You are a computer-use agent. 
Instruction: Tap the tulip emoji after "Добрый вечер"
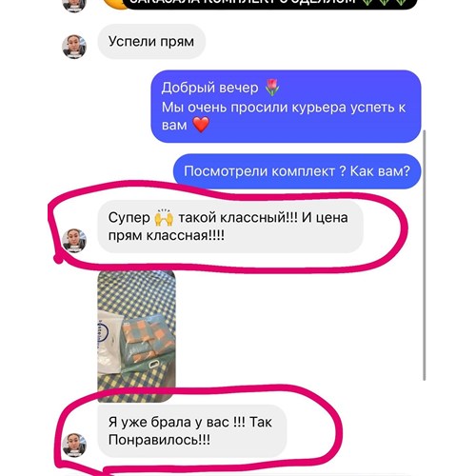coord(272,88)
